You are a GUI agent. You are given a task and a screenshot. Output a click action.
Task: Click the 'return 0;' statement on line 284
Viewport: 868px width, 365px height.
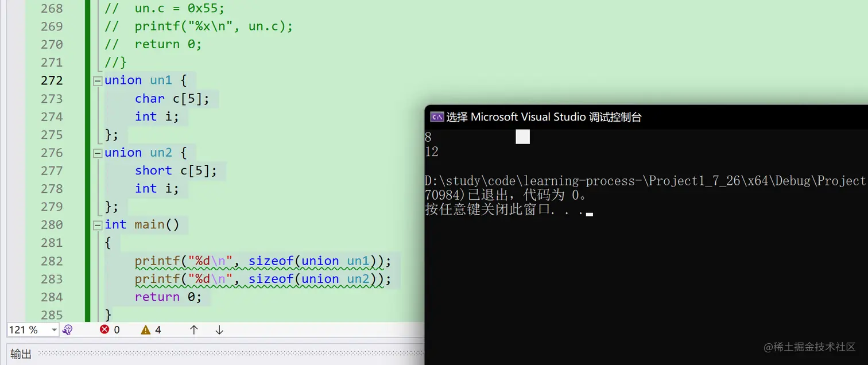tap(169, 297)
